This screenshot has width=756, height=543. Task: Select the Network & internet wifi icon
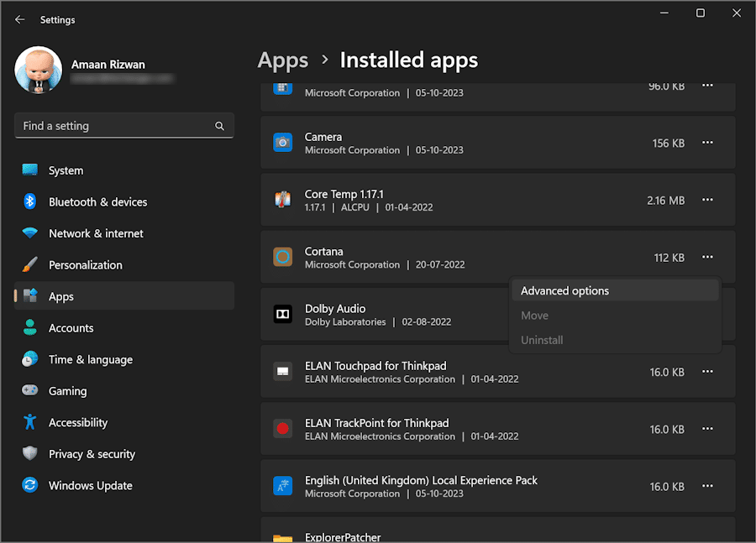(x=30, y=233)
